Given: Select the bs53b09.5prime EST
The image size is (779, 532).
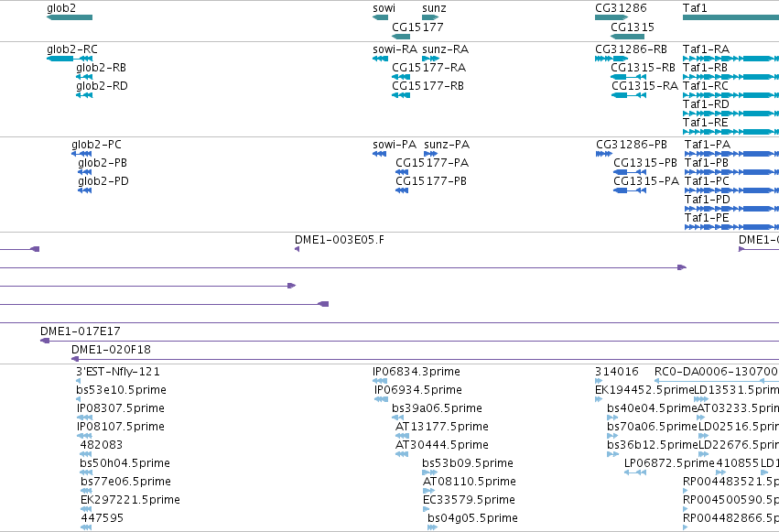Looking at the screenshot, I should coord(468,464).
